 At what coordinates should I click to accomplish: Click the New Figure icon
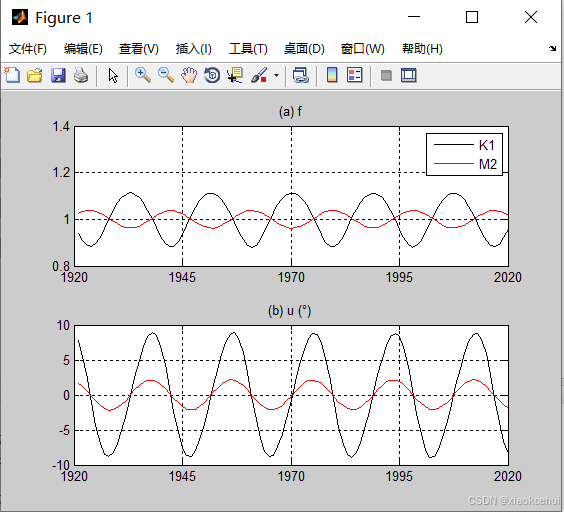coord(12,76)
